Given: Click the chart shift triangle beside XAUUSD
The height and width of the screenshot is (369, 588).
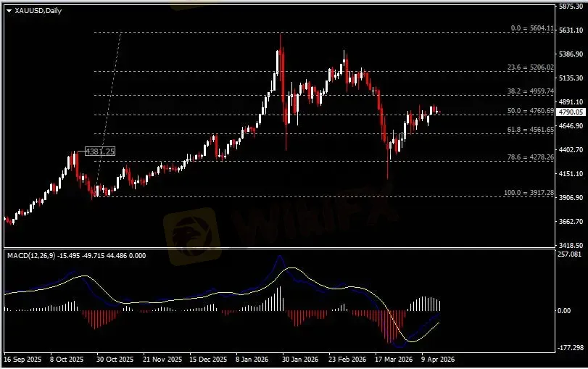Looking at the screenshot, I should (9, 11).
